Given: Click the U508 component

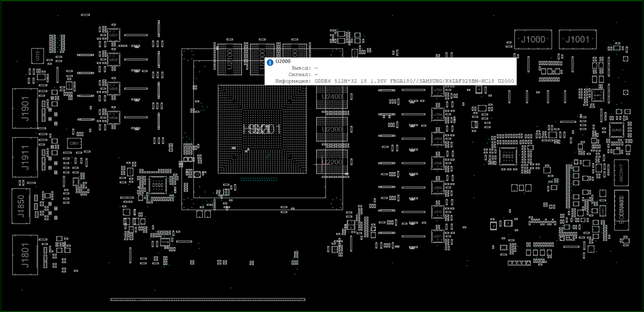Looking at the screenshot, I should coord(114,118).
